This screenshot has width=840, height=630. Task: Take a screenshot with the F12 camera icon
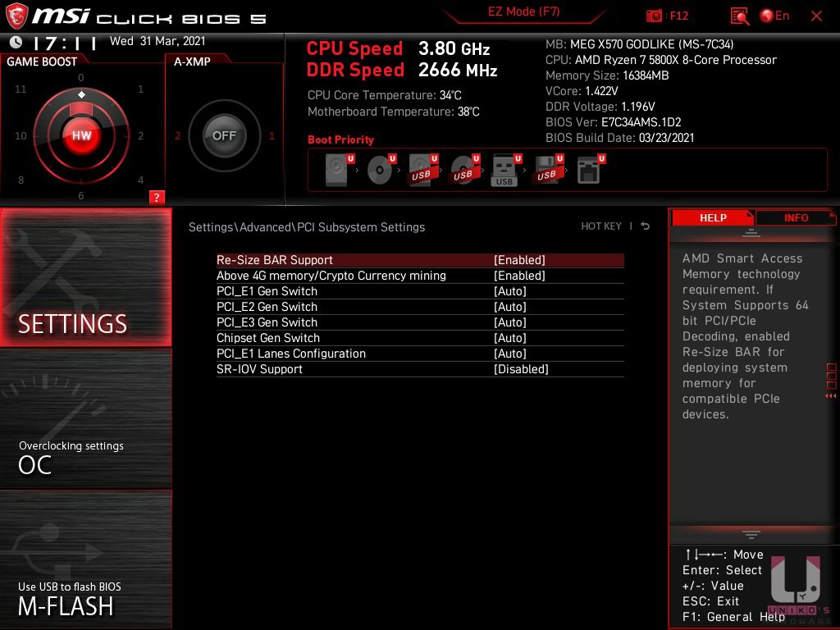pos(654,16)
